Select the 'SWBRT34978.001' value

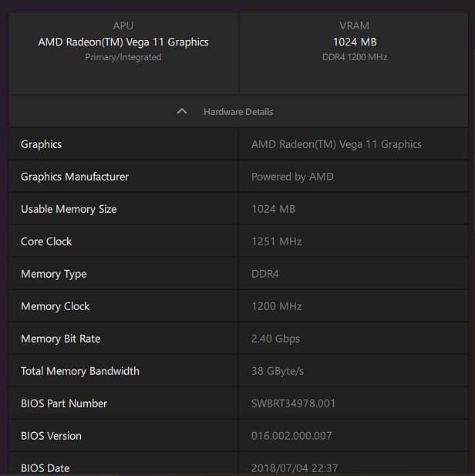pos(293,403)
